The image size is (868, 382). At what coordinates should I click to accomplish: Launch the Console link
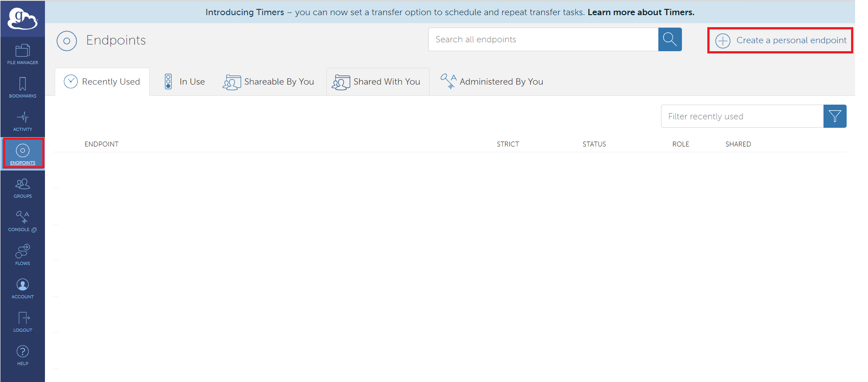coord(23,221)
